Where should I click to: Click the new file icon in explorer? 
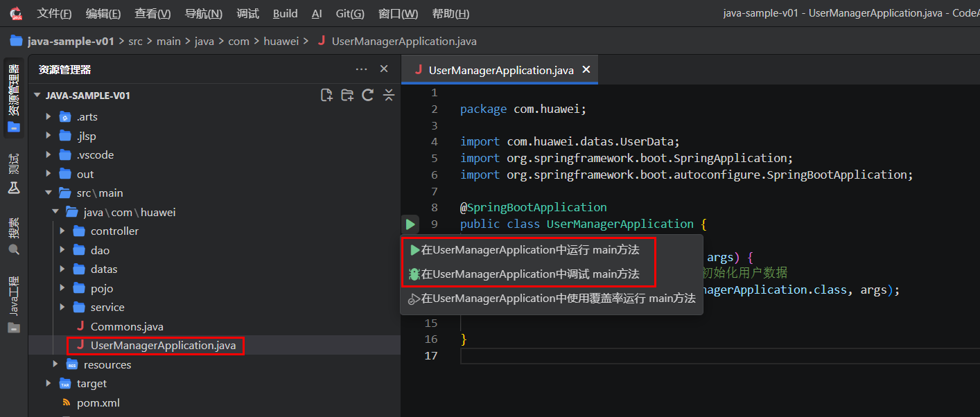[x=326, y=96]
